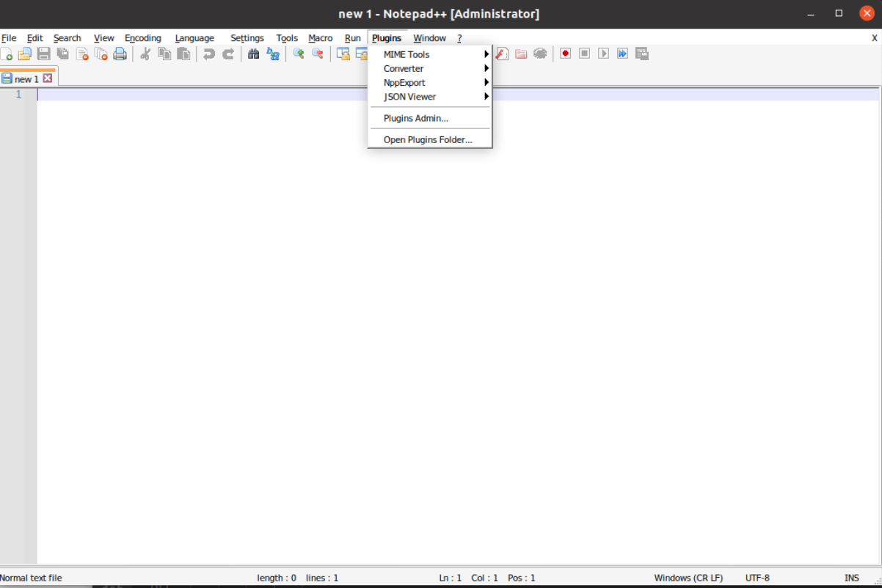Screen dimensions: 882x588
Task: Expand the MIME Tools submenu
Action: point(407,54)
